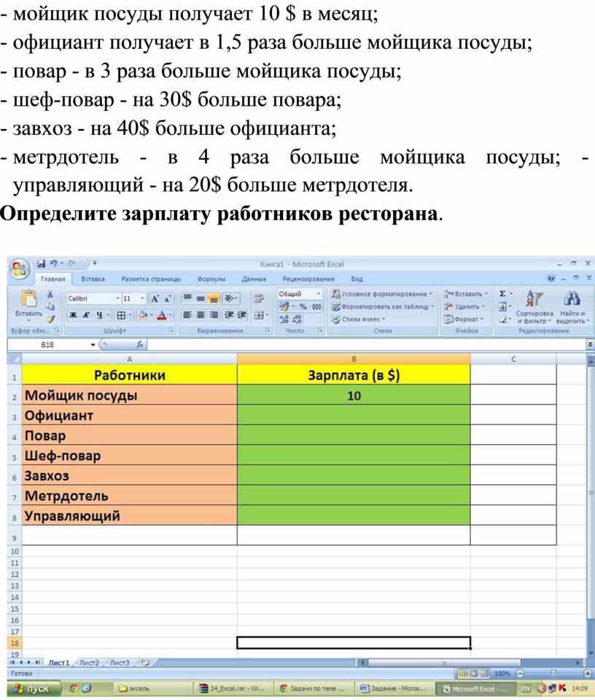The height and width of the screenshot is (700, 595).
Task: Toggle bold Ж formatting
Action: click(x=73, y=315)
